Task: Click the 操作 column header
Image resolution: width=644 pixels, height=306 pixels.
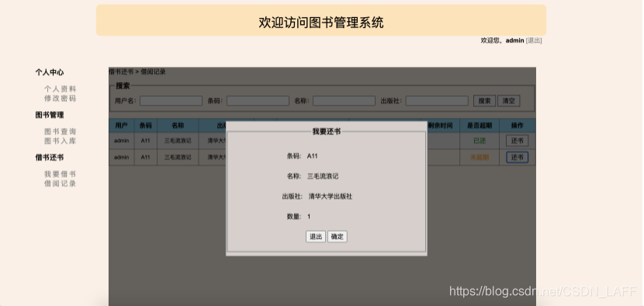Action: [x=517, y=126]
